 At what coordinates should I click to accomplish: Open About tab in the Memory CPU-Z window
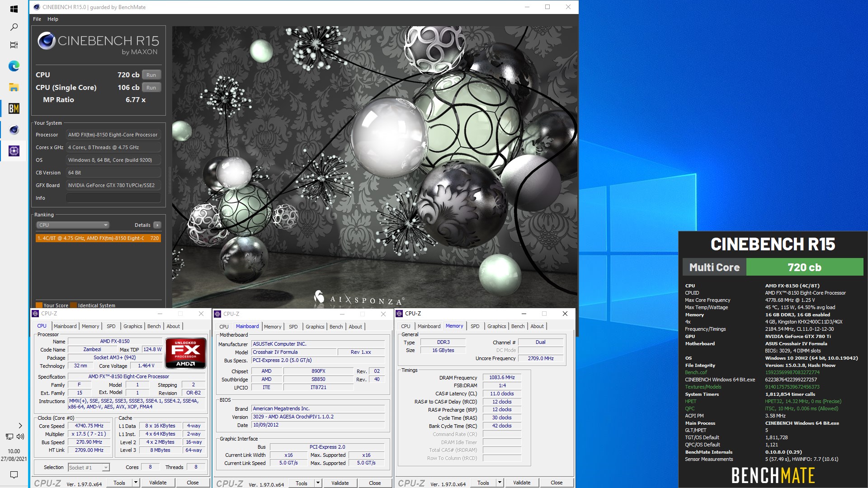coord(537,326)
